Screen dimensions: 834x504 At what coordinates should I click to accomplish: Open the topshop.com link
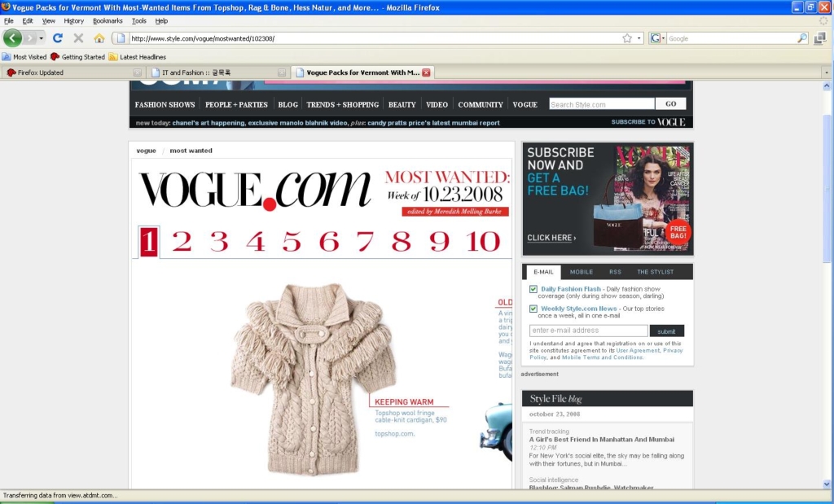click(x=395, y=434)
